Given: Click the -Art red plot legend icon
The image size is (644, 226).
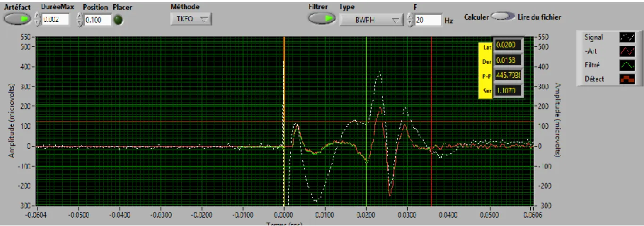Looking at the screenshot, I should coord(627,51).
